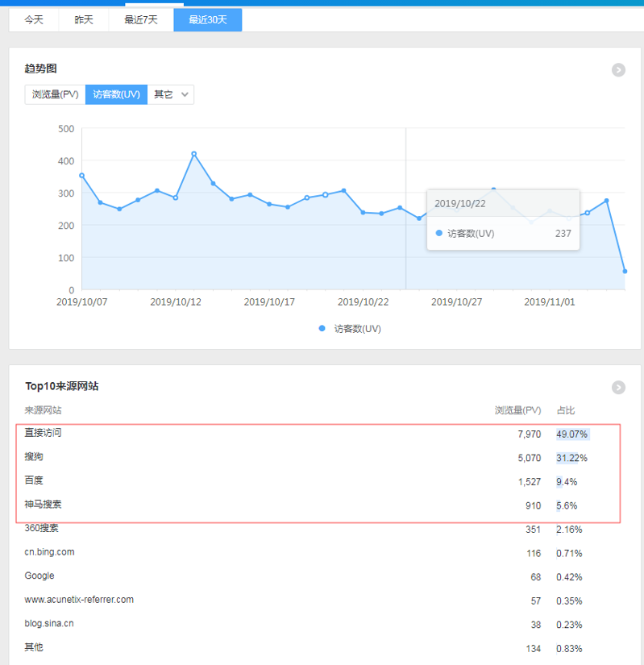Image resolution: width=644 pixels, height=665 pixels.
Task: Click 浏览量(PV) column header
Action: click(517, 410)
